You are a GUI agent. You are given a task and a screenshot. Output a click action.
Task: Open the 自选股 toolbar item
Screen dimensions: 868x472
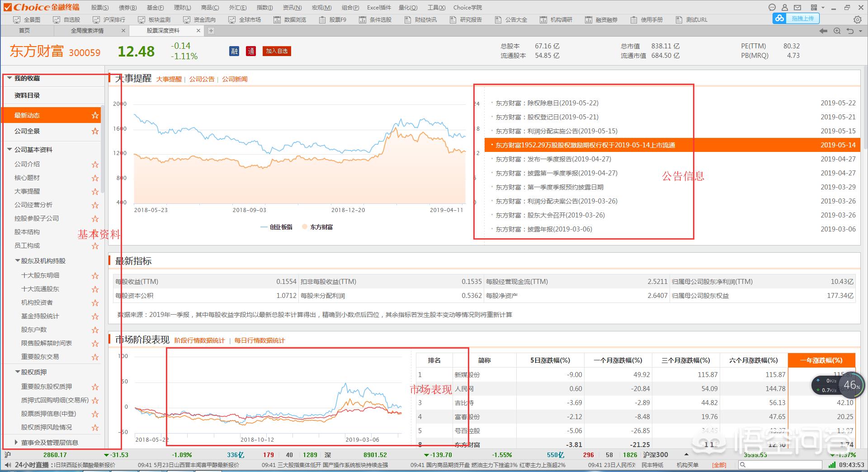(67, 19)
